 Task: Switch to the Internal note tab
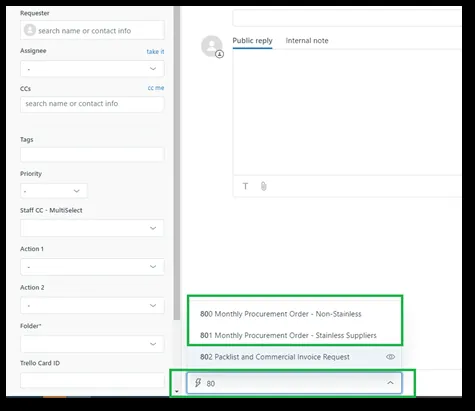pos(307,41)
